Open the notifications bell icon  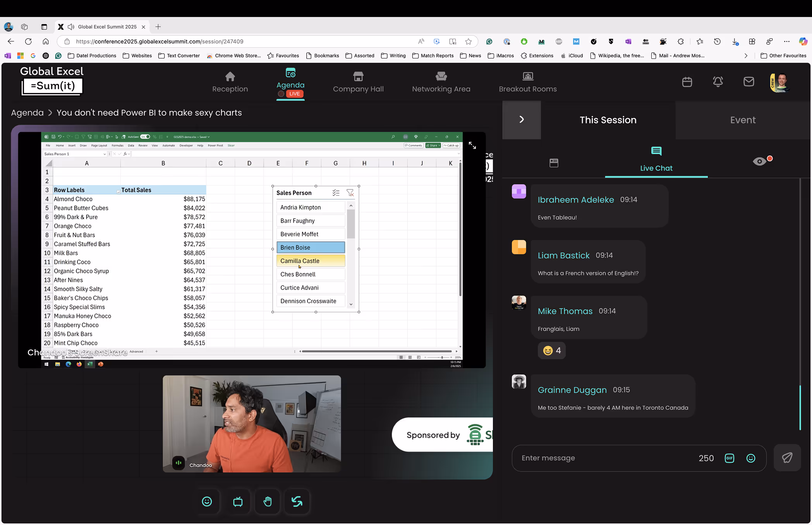pos(718,82)
